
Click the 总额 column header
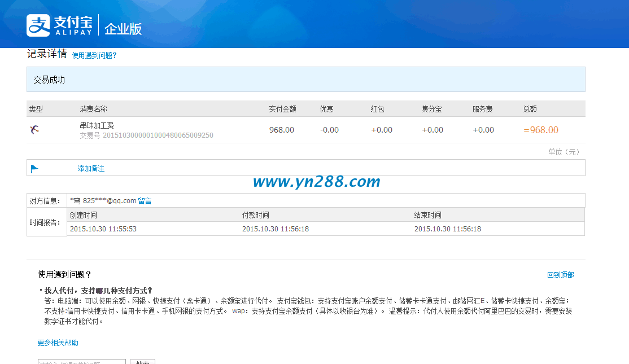530,108
